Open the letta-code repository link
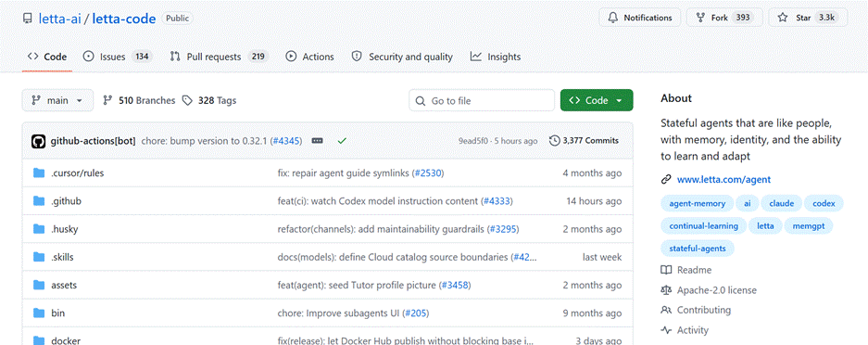 coord(124,18)
